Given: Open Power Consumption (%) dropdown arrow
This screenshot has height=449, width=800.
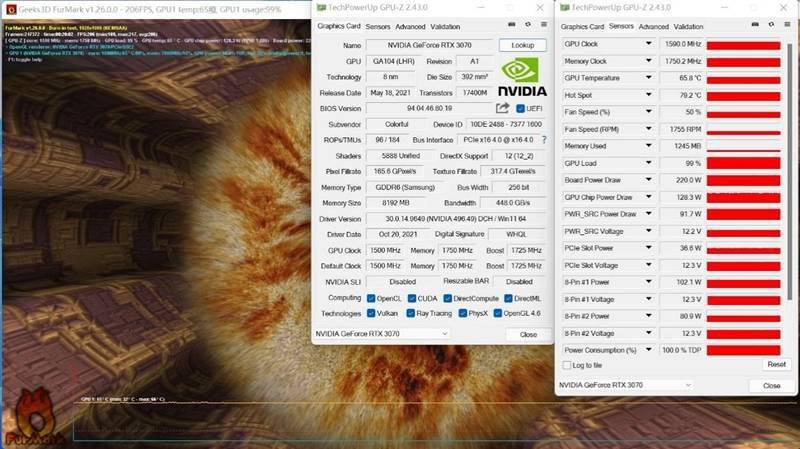Looking at the screenshot, I should tap(648, 350).
